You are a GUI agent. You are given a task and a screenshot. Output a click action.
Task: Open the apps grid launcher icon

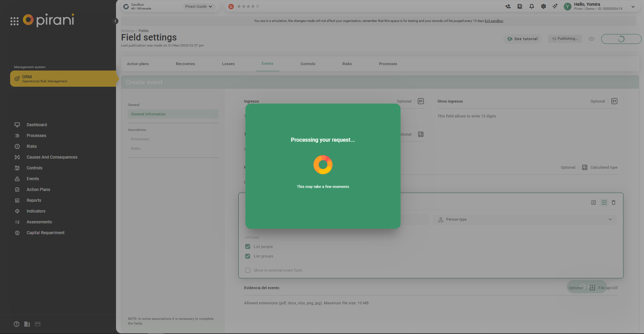pyautogui.click(x=14, y=21)
